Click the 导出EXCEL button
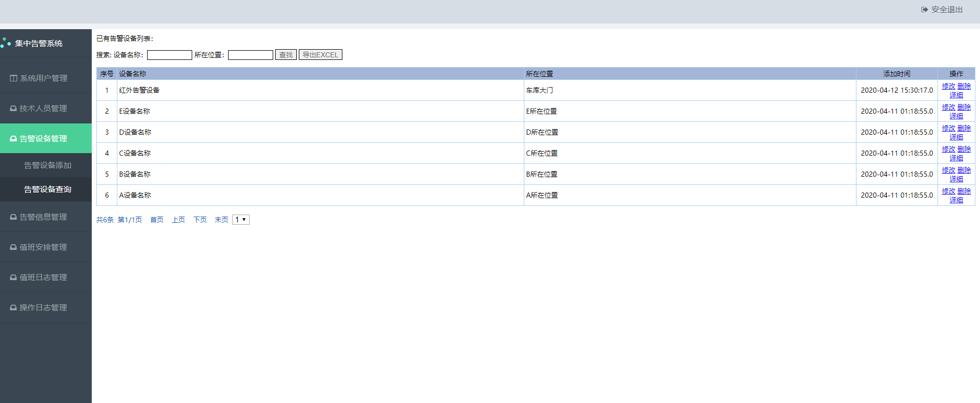980x403 pixels. pyautogui.click(x=320, y=55)
